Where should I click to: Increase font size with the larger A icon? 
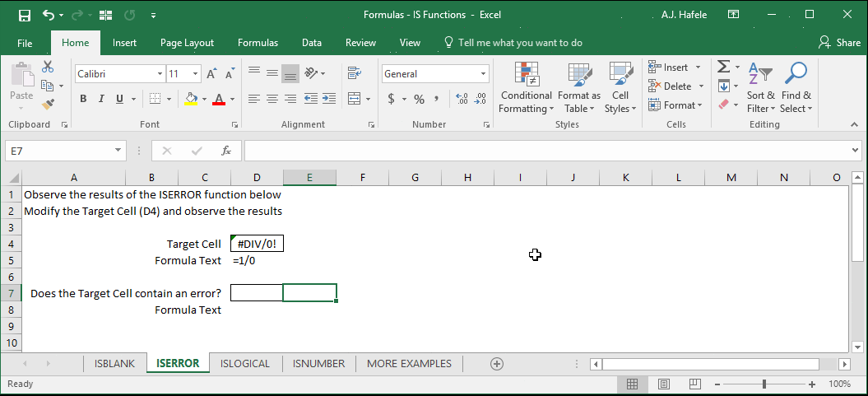coord(211,73)
